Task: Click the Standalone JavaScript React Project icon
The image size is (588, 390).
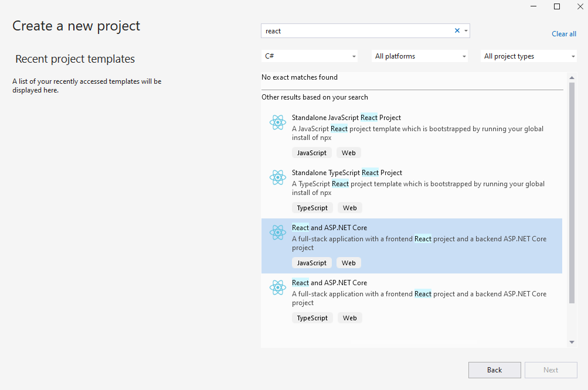Action: click(277, 122)
